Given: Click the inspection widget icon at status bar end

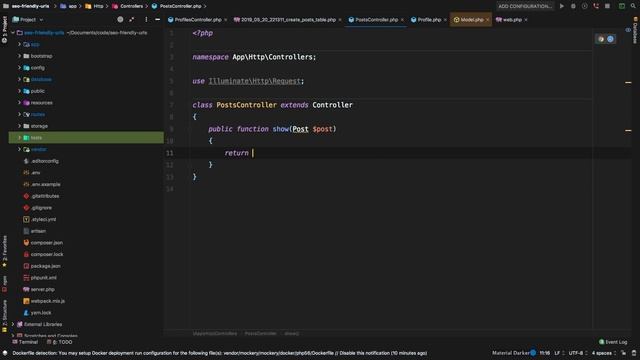Looking at the screenshot, I should coord(634,353).
